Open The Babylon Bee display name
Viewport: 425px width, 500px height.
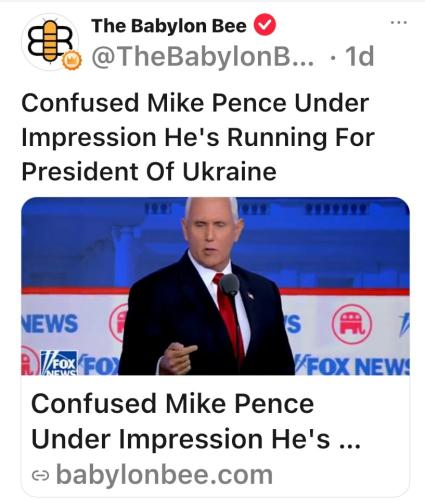[169, 26]
